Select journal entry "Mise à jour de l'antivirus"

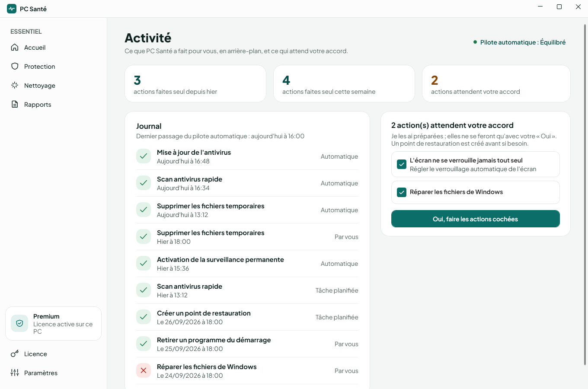click(247, 156)
